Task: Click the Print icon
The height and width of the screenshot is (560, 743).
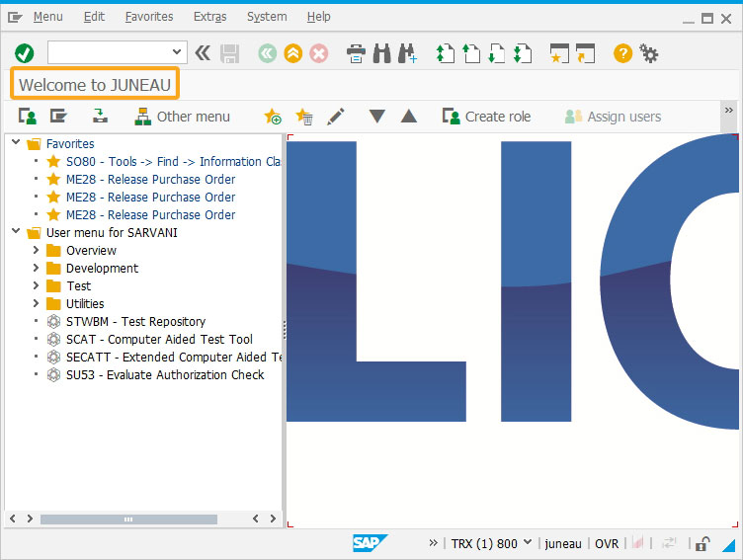Action: [x=356, y=53]
